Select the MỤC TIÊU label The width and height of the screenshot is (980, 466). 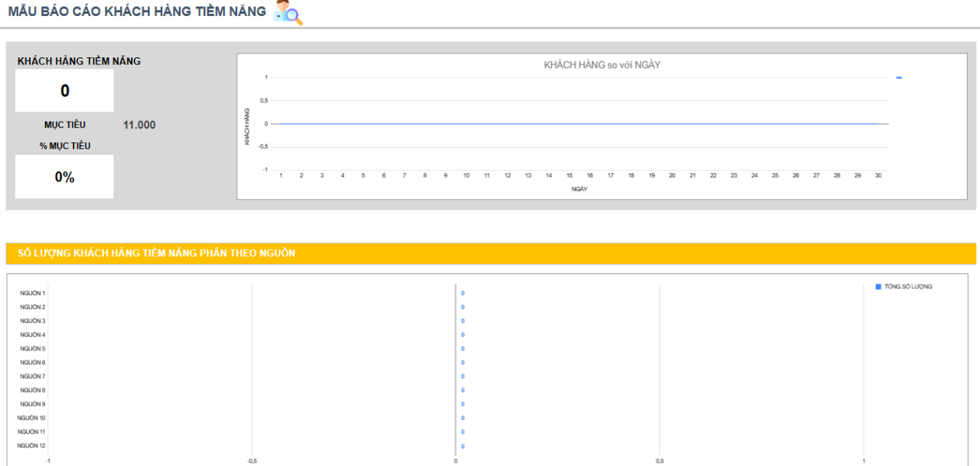65,125
